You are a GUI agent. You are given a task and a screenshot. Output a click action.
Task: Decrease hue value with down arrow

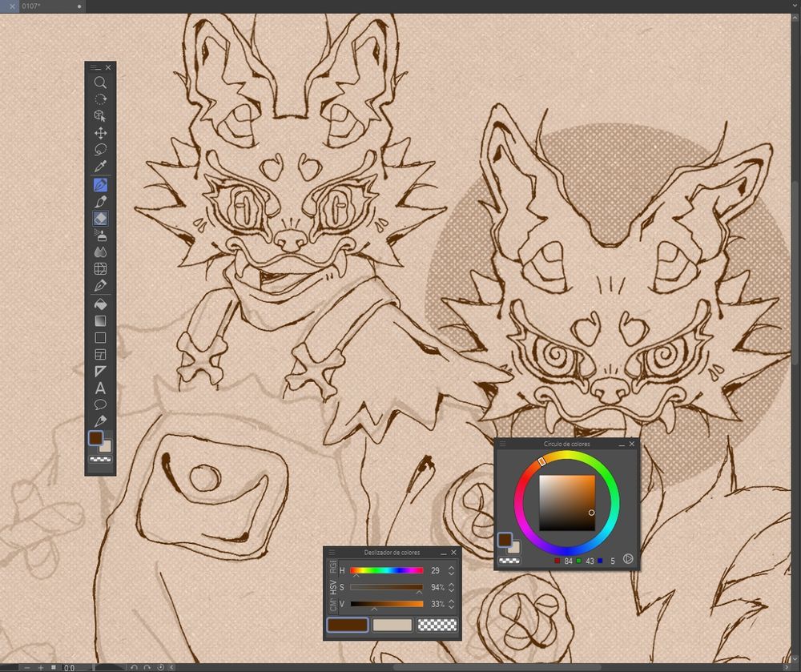pos(452,573)
